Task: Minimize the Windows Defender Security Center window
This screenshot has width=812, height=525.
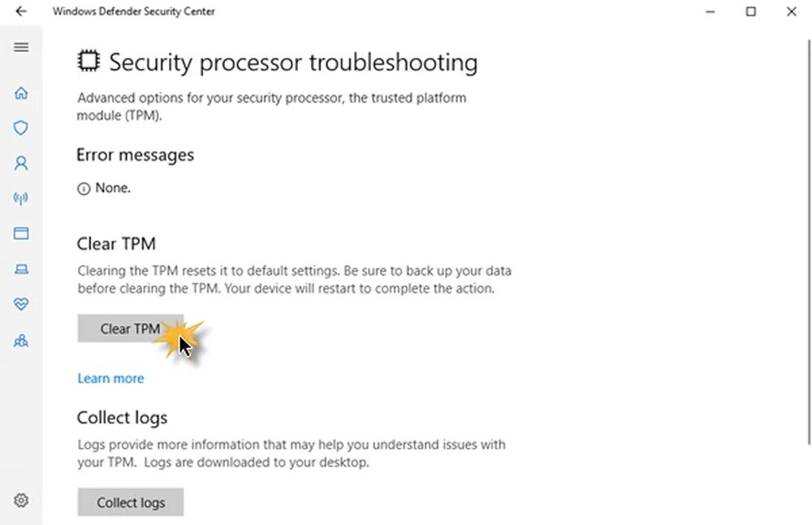Action: pyautogui.click(x=710, y=11)
